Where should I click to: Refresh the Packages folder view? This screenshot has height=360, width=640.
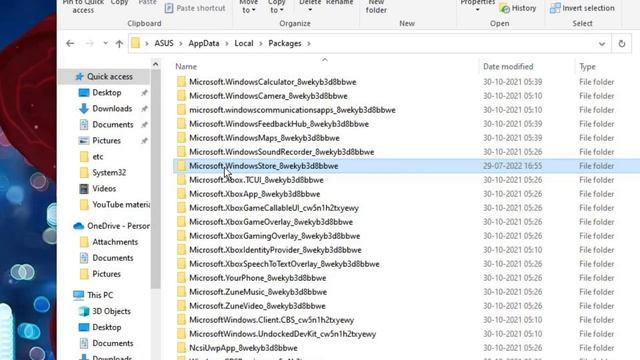click(622, 43)
